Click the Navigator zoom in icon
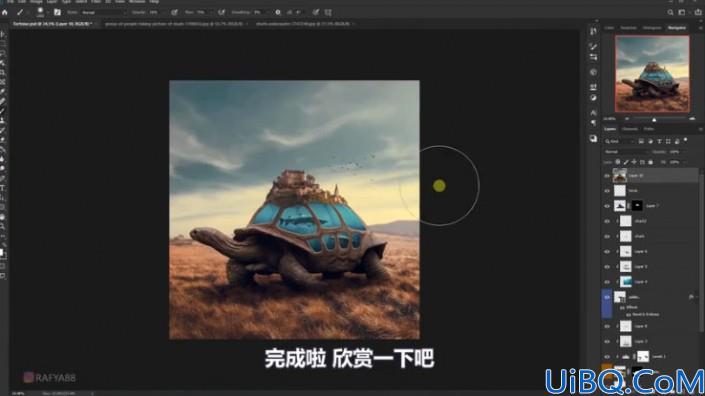 692,119
